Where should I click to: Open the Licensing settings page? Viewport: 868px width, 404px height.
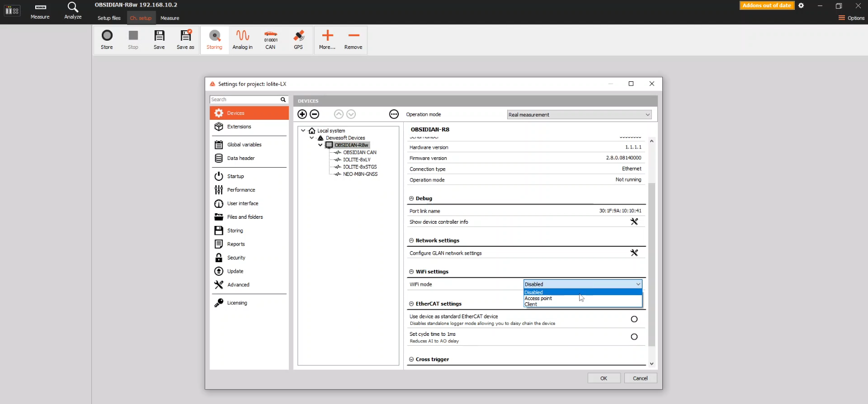[249, 303]
